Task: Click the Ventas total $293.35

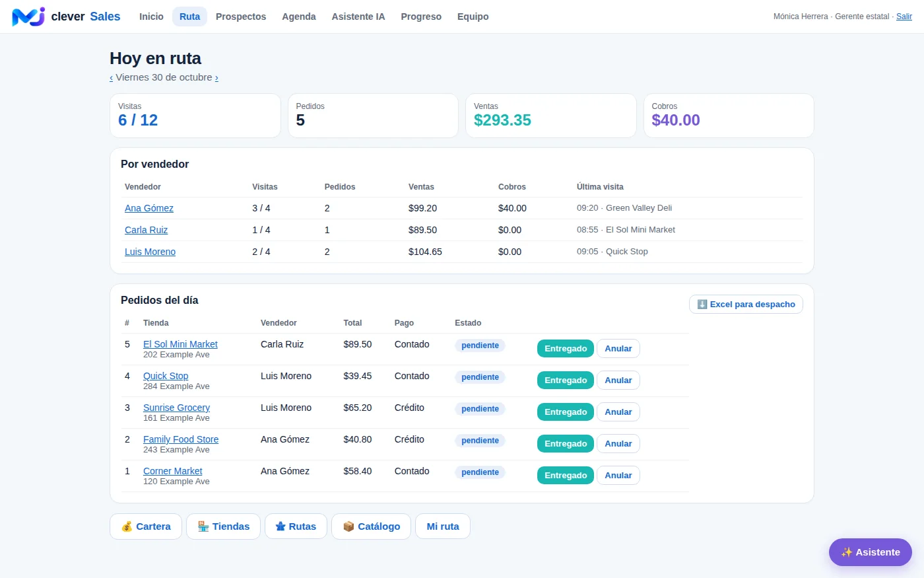Action: [502, 120]
